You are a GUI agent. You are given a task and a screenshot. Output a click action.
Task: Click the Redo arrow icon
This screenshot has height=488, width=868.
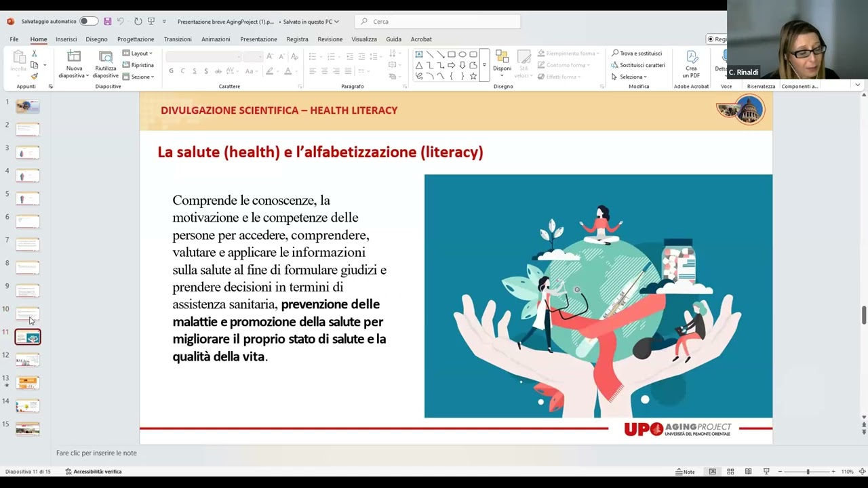click(x=138, y=22)
